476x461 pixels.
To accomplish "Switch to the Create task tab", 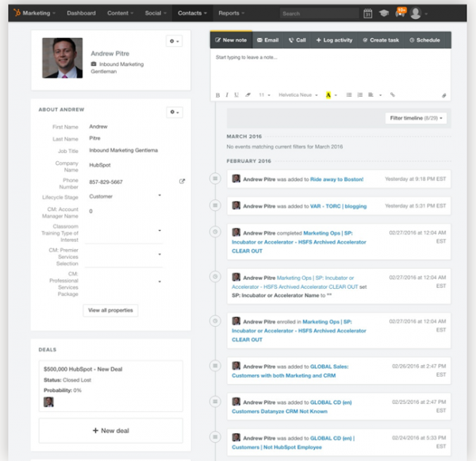I will (381, 40).
